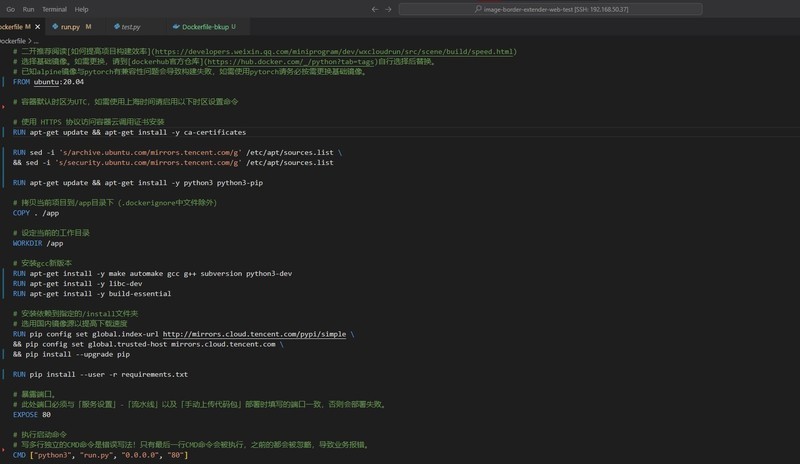The height and width of the screenshot is (464, 800).
Task: Open the Help menu
Action: (81, 9)
